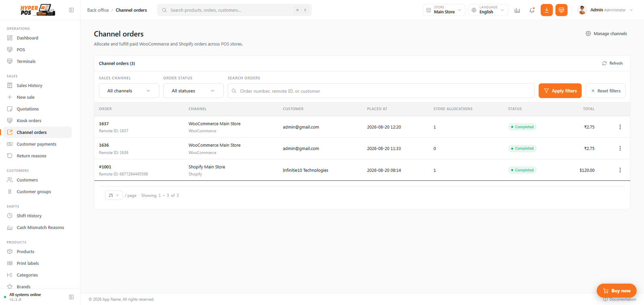The height and width of the screenshot is (305, 644).
Task: Click the New sale plus icon
Action: coord(10,97)
